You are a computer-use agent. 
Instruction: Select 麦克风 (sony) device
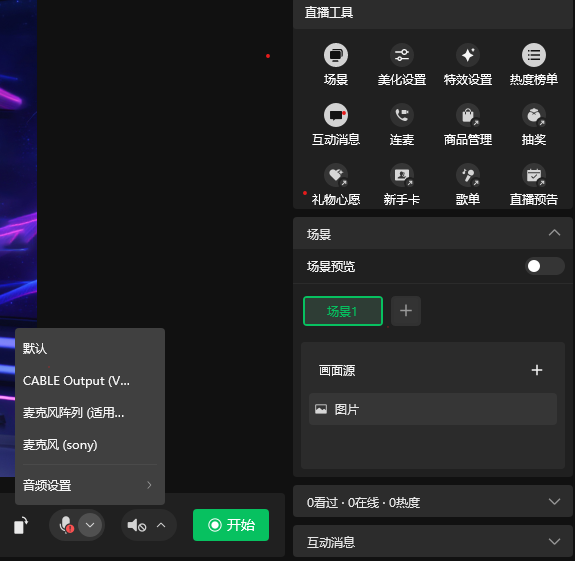(90, 445)
